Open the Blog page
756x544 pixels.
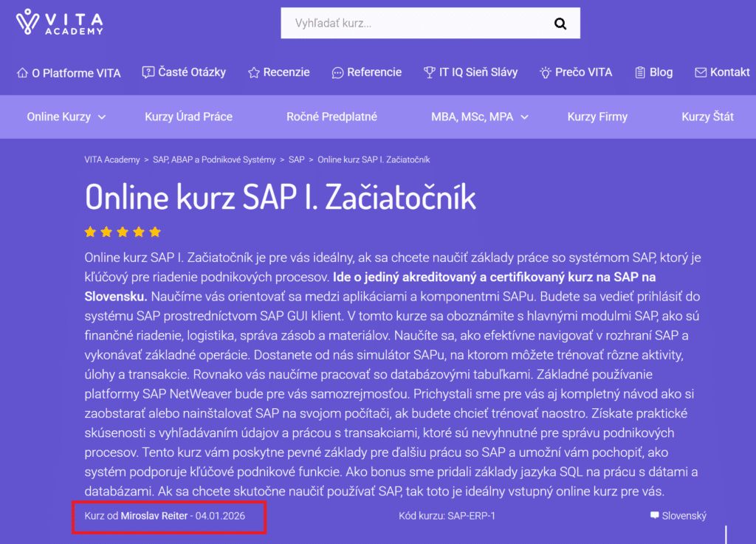point(661,72)
